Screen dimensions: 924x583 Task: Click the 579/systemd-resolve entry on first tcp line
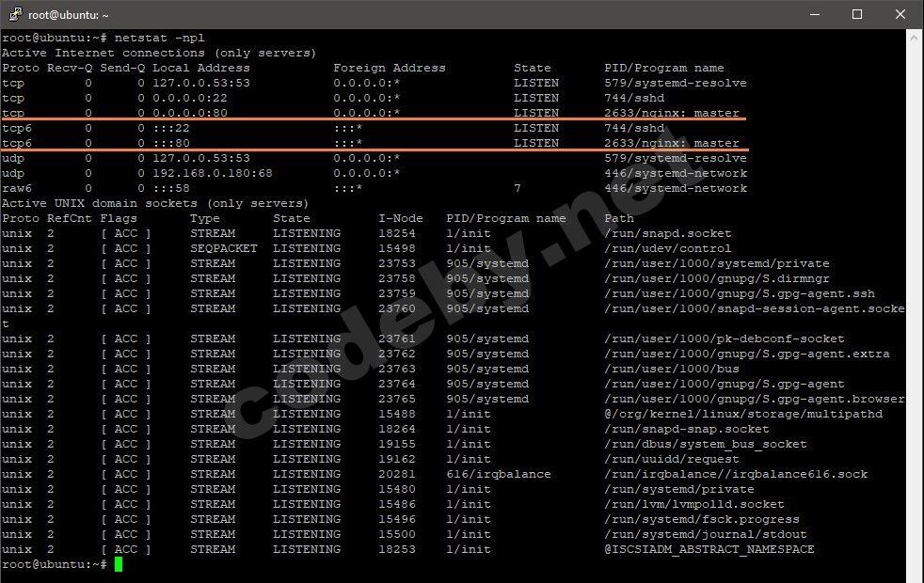pos(676,83)
